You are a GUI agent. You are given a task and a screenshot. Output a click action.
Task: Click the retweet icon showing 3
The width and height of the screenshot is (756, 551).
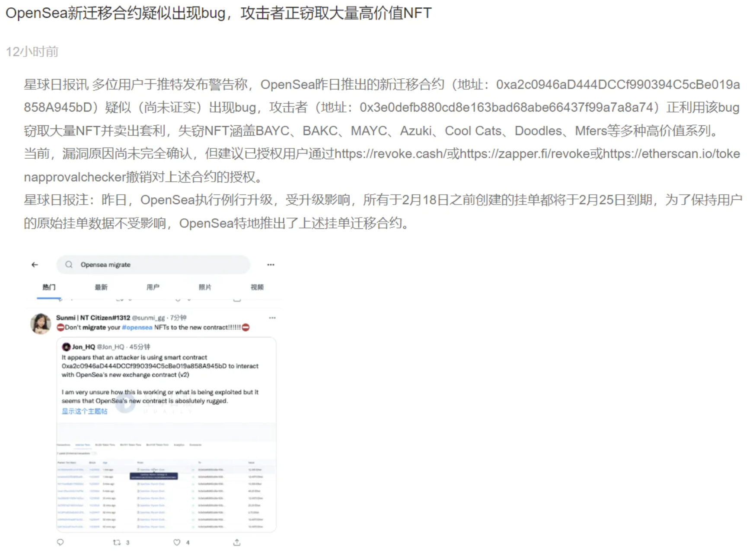click(x=117, y=542)
